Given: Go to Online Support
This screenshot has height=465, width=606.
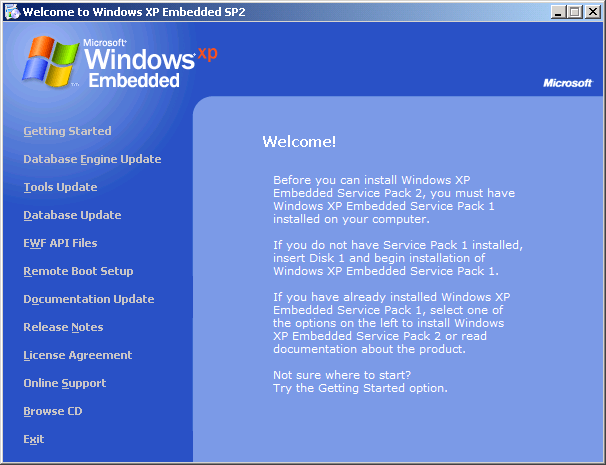Looking at the screenshot, I should (x=65, y=383).
